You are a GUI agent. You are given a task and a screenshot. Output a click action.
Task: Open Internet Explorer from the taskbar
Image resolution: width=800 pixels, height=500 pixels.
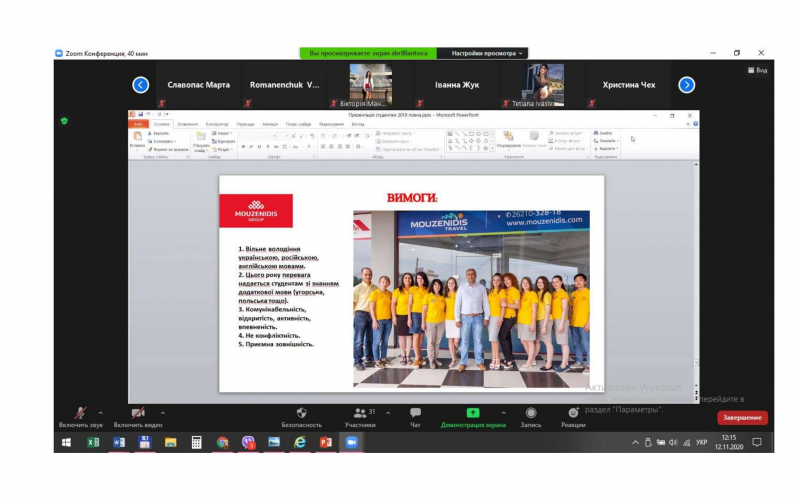[300, 442]
